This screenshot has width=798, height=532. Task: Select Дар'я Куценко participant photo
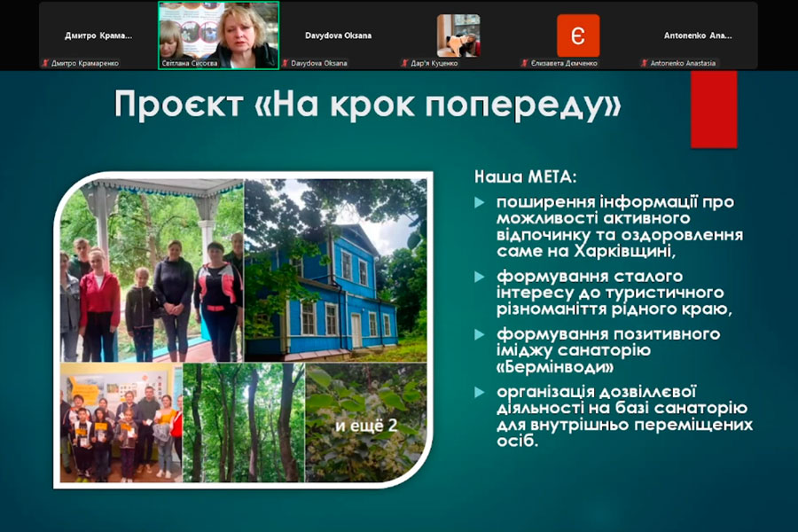pos(458,35)
